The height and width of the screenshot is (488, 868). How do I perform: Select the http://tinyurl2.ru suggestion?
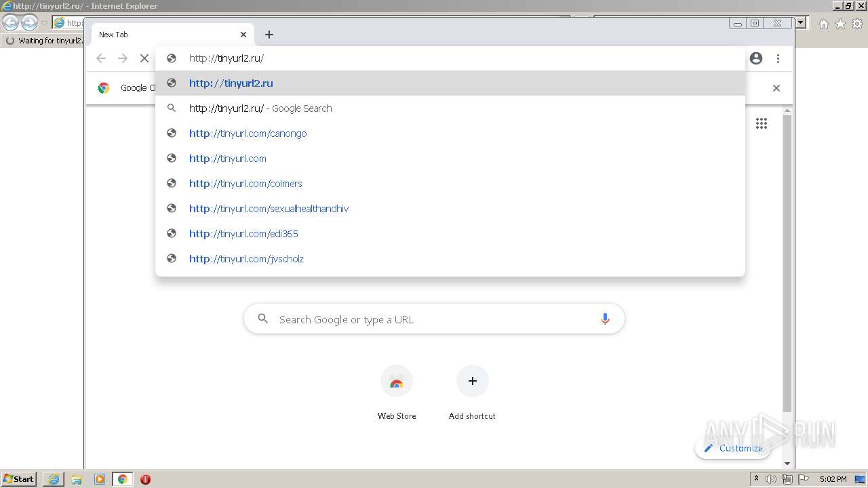(x=450, y=83)
